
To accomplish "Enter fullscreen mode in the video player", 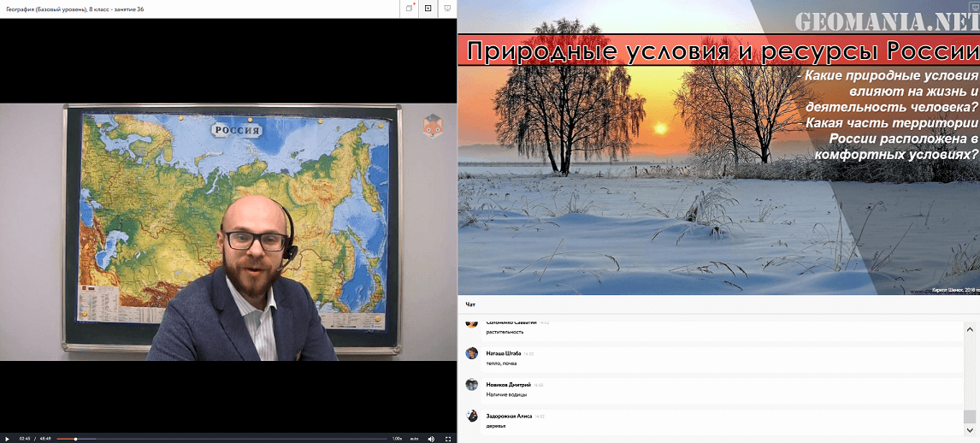I will [x=447, y=439].
